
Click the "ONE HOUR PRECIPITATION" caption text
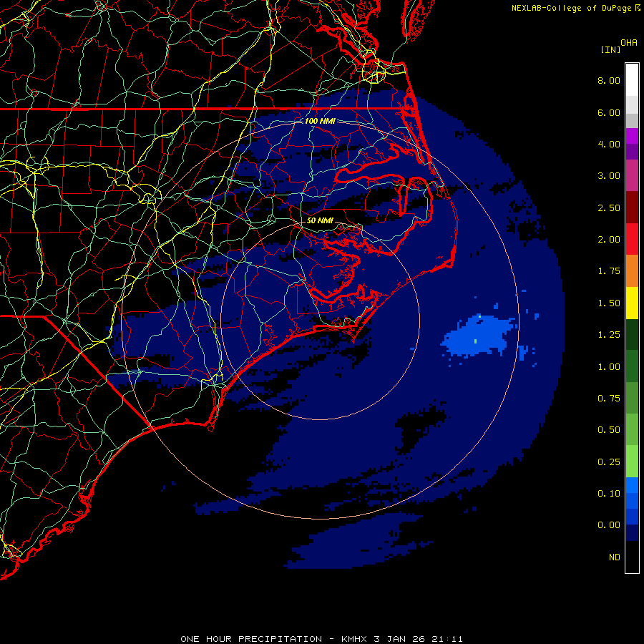click(x=251, y=639)
